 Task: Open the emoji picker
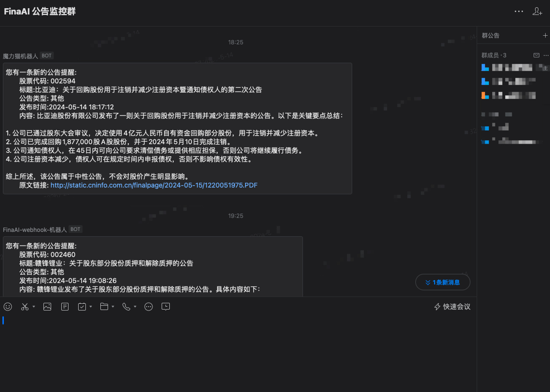8,307
